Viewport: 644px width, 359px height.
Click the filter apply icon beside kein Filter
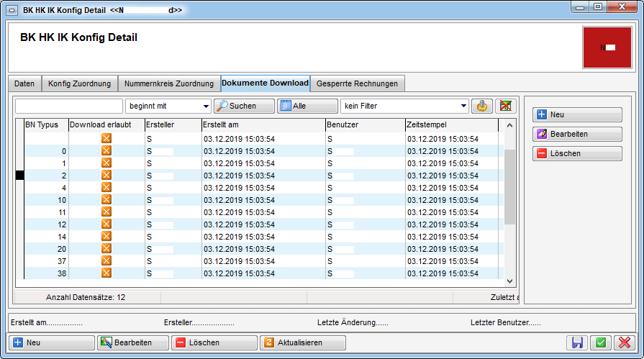coord(482,106)
